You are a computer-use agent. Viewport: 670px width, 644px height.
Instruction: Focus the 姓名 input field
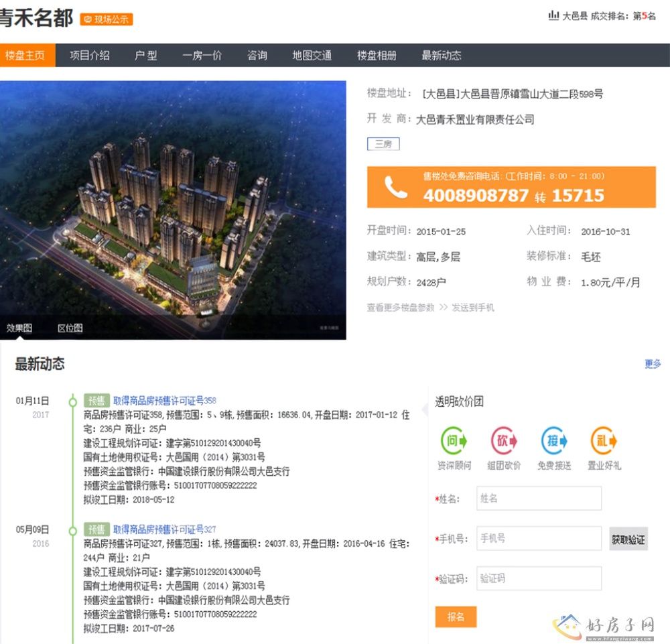coord(539,499)
